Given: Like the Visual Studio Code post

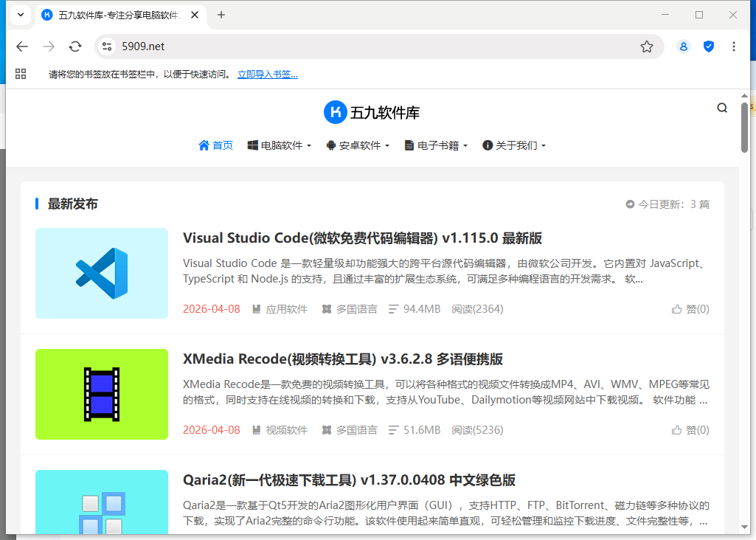Looking at the screenshot, I should point(690,309).
